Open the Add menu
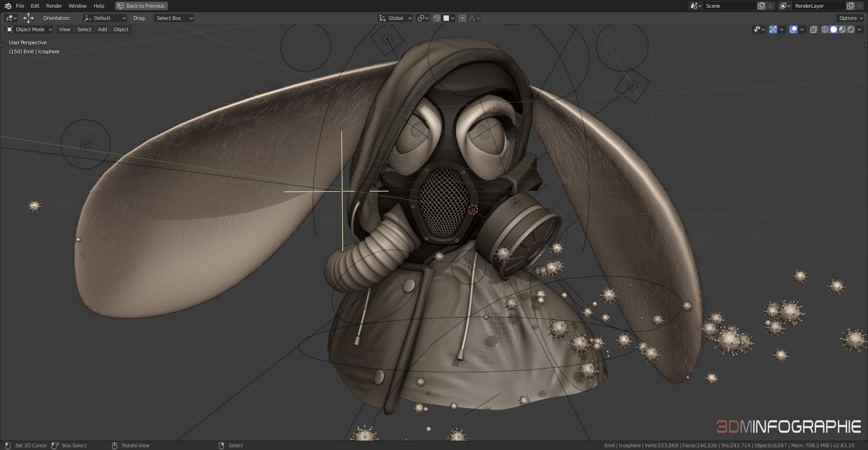The width and height of the screenshot is (868, 450). [103, 29]
